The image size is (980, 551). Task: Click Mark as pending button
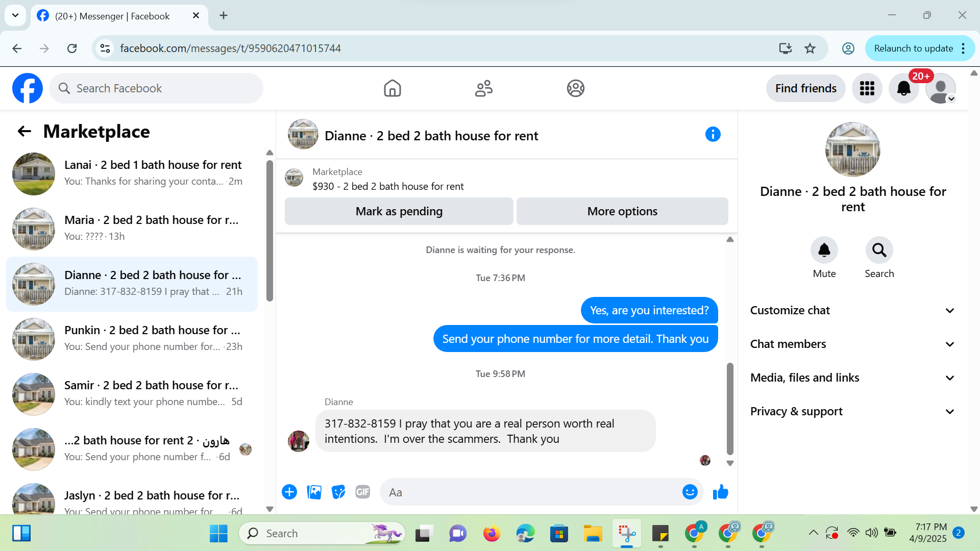click(x=399, y=211)
